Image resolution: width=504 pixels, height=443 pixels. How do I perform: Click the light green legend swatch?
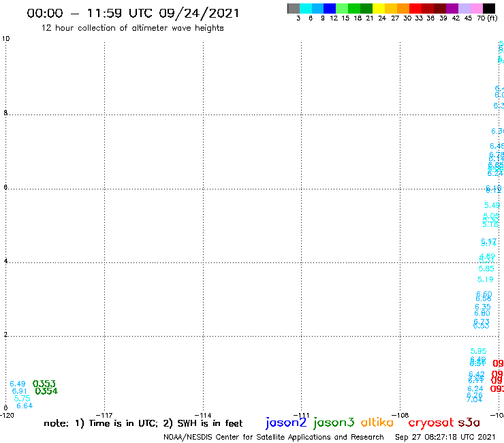342,8
